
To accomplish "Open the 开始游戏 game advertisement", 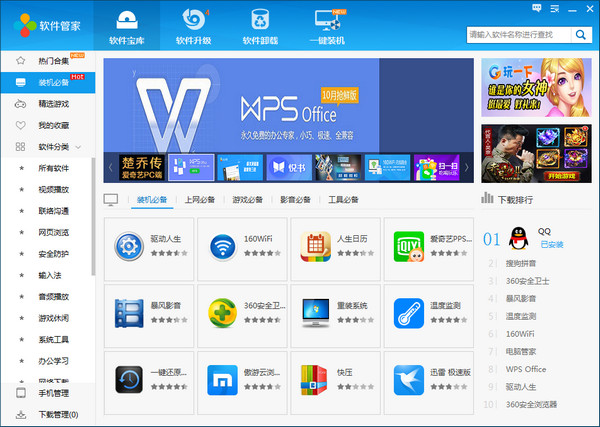I will 536,153.
